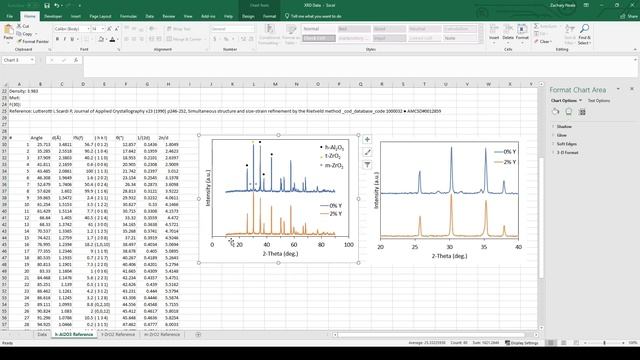Open the m-ZrO2 Reference sheet tab
This screenshot has height=360, width=640.
[x=162, y=335]
